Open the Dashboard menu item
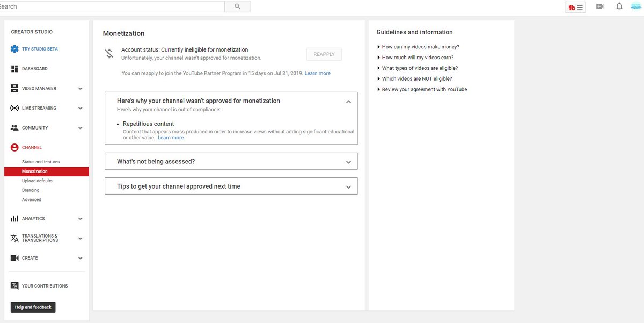644x323 pixels. [x=35, y=69]
